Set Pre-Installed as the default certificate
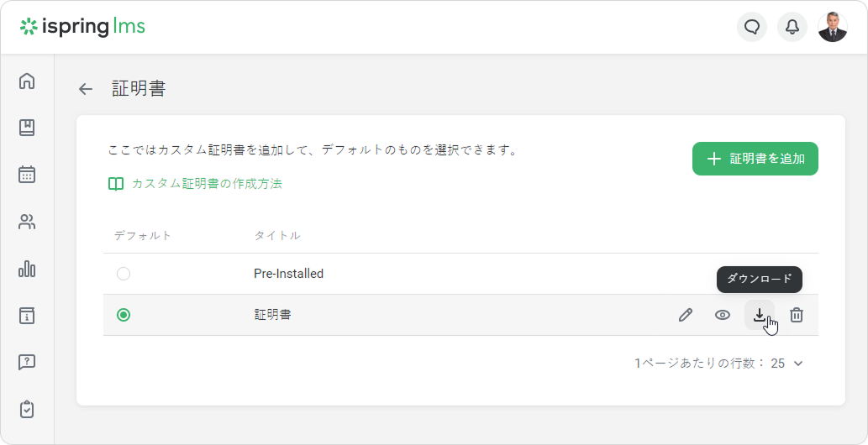Viewport: 868px width, 445px height. 124,274
